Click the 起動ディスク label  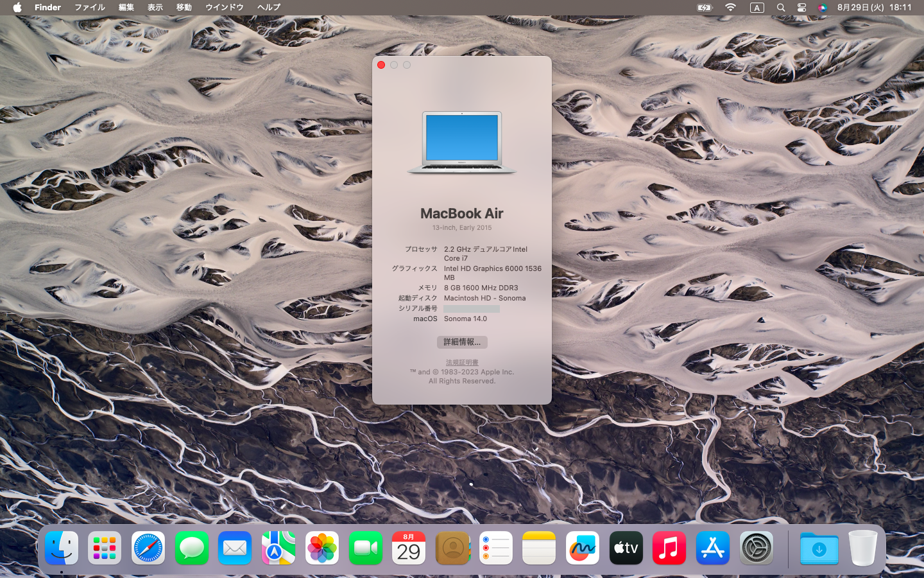click(418, 298)
